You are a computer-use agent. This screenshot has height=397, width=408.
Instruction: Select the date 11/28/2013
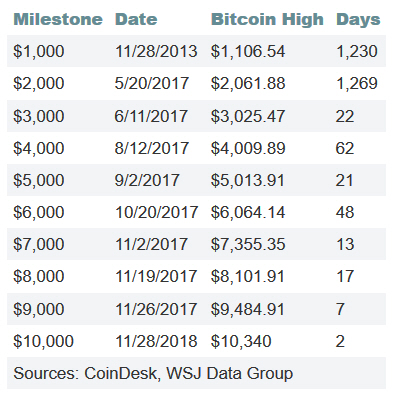[x=156, y=51]
